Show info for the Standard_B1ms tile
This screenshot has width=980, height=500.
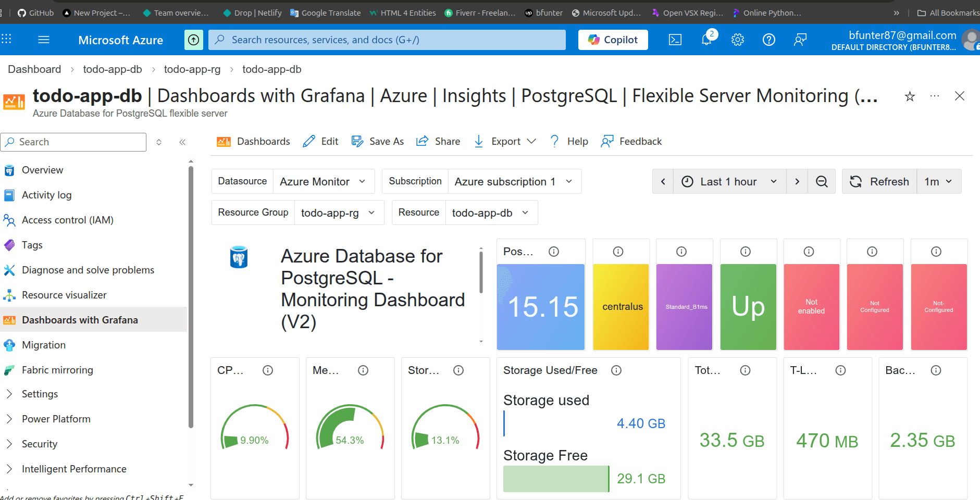point(681,252)
